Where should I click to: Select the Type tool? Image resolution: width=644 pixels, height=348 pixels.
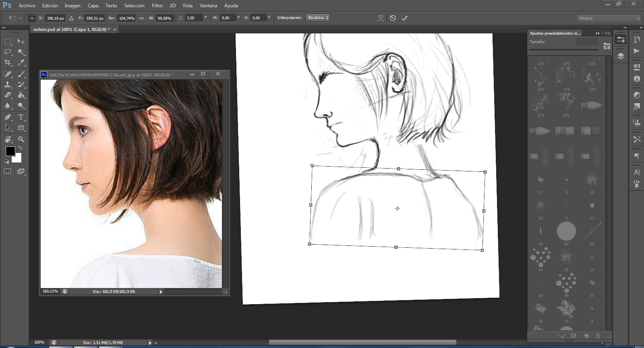pos(21,117)
